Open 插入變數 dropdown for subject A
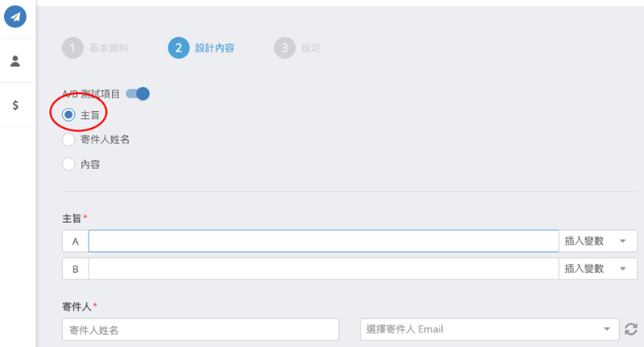This screenshot has height=347, width=644. click(597, 241)
